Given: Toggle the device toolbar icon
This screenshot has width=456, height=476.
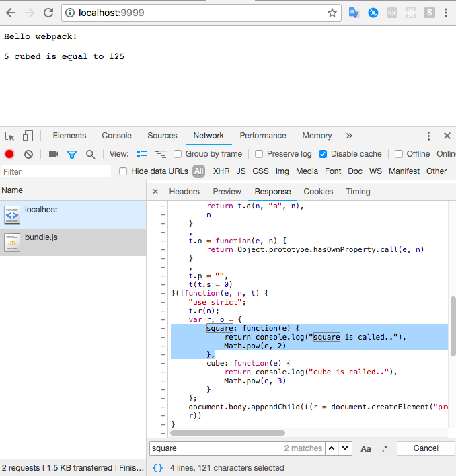Looking at the screenshot, I should click(x=28, y=136).
